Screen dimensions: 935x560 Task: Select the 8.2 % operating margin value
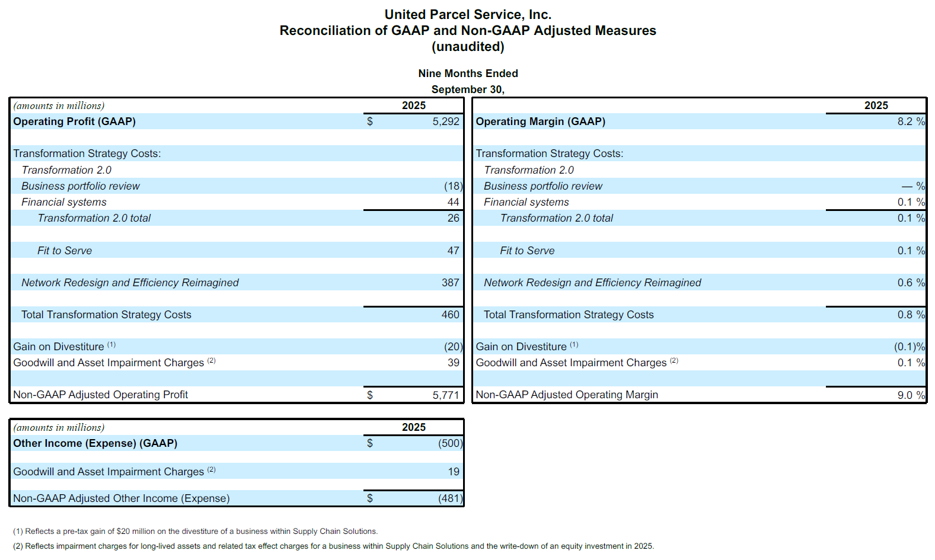point(910,121)
